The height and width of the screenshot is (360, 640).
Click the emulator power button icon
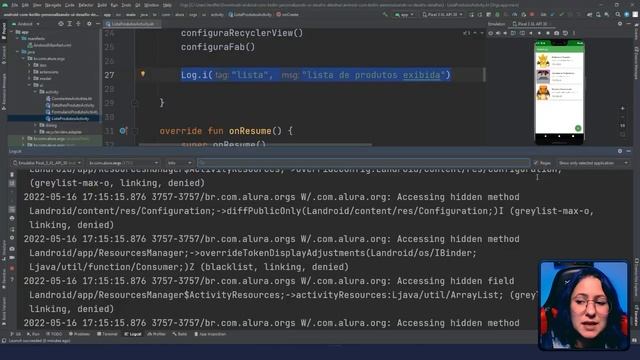tap(491, 33)
